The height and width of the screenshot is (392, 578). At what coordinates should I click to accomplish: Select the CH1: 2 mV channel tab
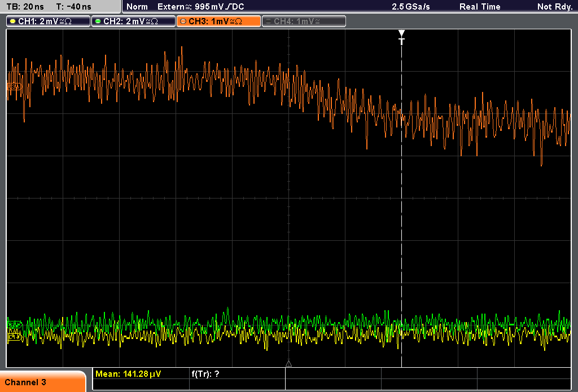pyautogui.click(x=49, y=21)
